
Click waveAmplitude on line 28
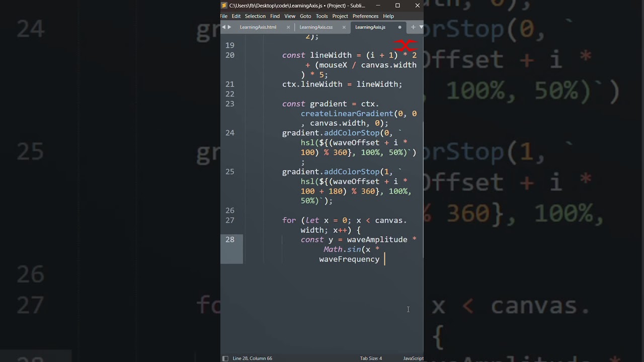click(x=377, y=240)
